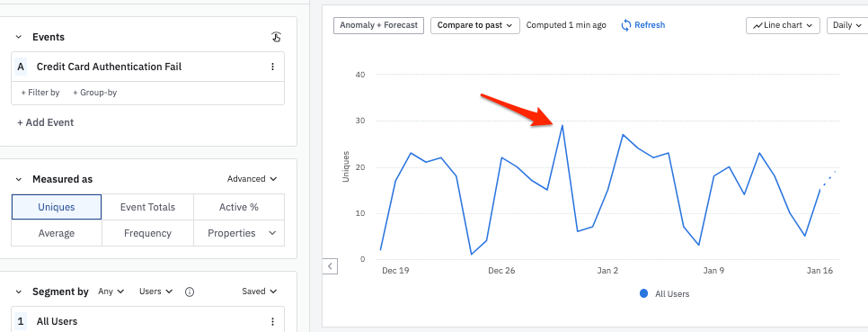Select the Uniques measurement option
Image resolution: width=868 pixels, height=332 pixels.
[x=57, y=207]
